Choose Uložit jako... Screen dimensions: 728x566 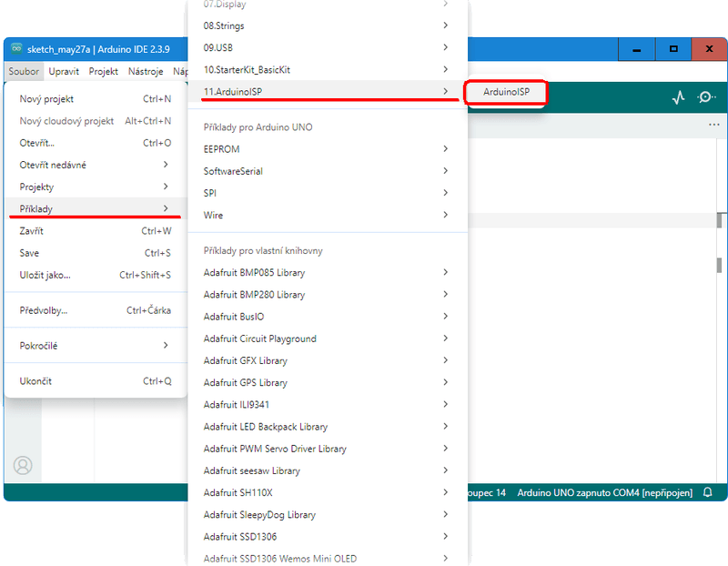pos(96,275)
